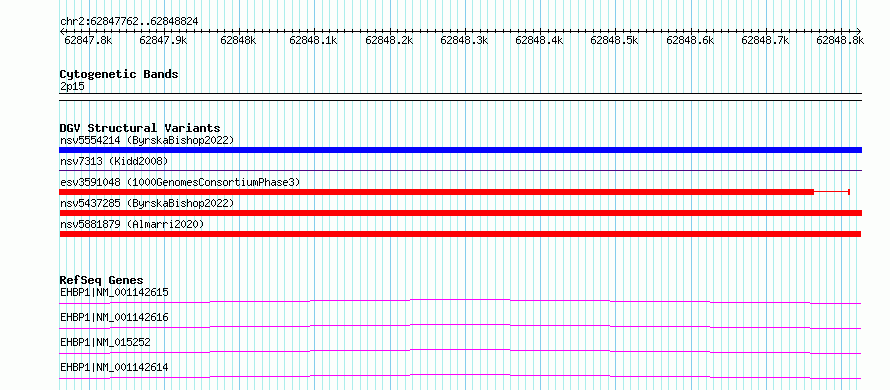The width and height of the screenshot is (890, 390).
Task: Select the RefSeq Genes track title
Action: click(x=101, y=280)
